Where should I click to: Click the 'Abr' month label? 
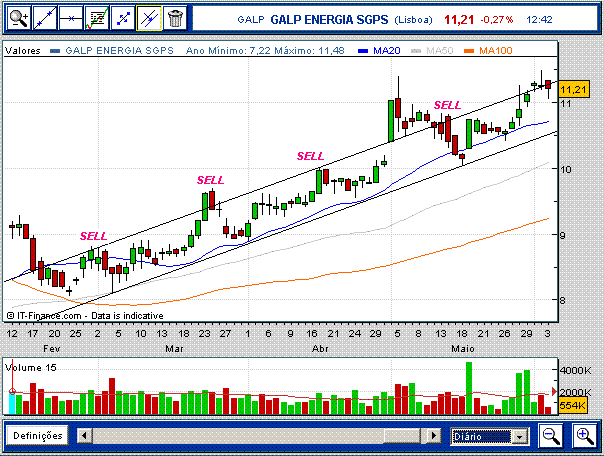(x=320, y=349)
